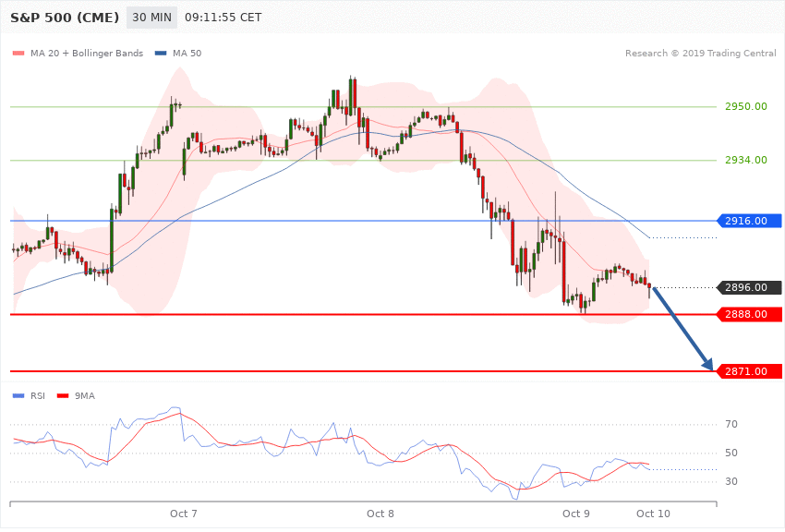Click the red 2871.00 target price tag

tap(749, 371)
